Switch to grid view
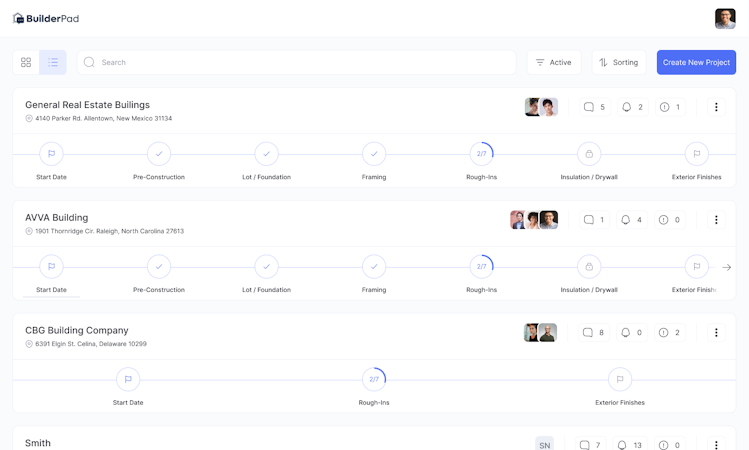 click(x=26, y=62)
